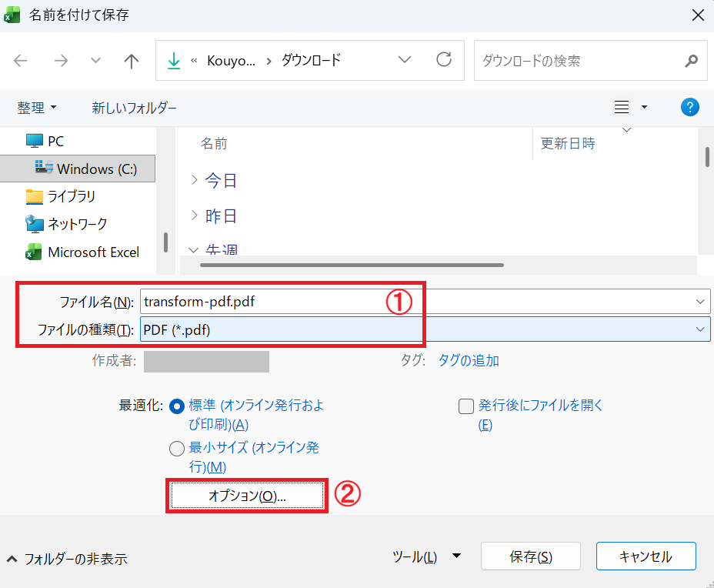This screenshot has height=588, width=714.
Task: Click the view layout icon
Action: click(x=622, y=107)
